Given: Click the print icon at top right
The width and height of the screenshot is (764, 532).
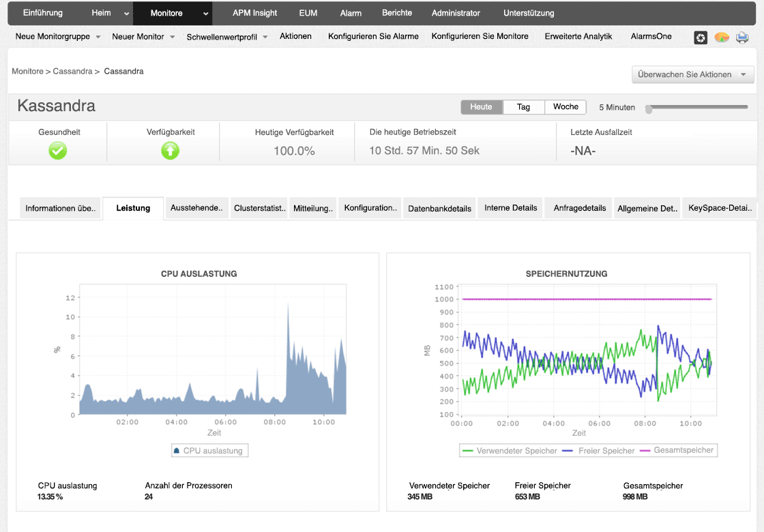Looking at the screenshot, I should (742, 38).
